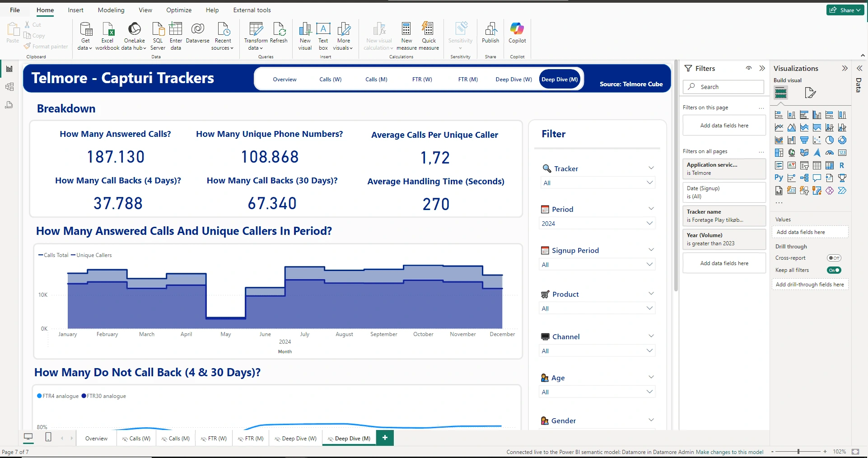Open the Channel slicer dropdown

coord(597,351)
